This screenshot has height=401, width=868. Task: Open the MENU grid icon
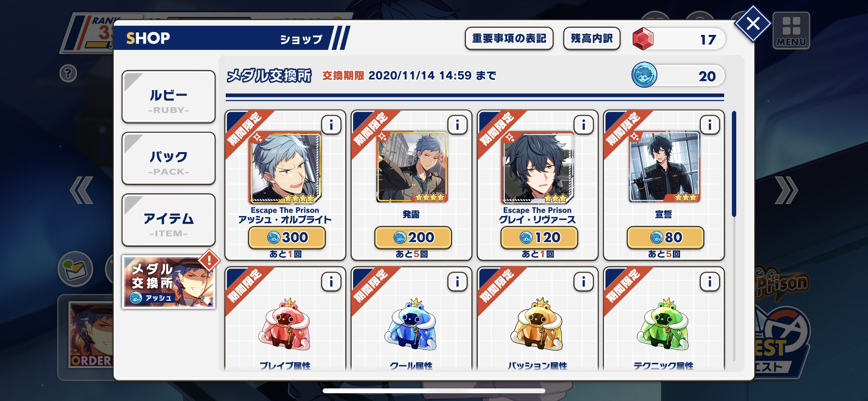(x=791, y=31)
